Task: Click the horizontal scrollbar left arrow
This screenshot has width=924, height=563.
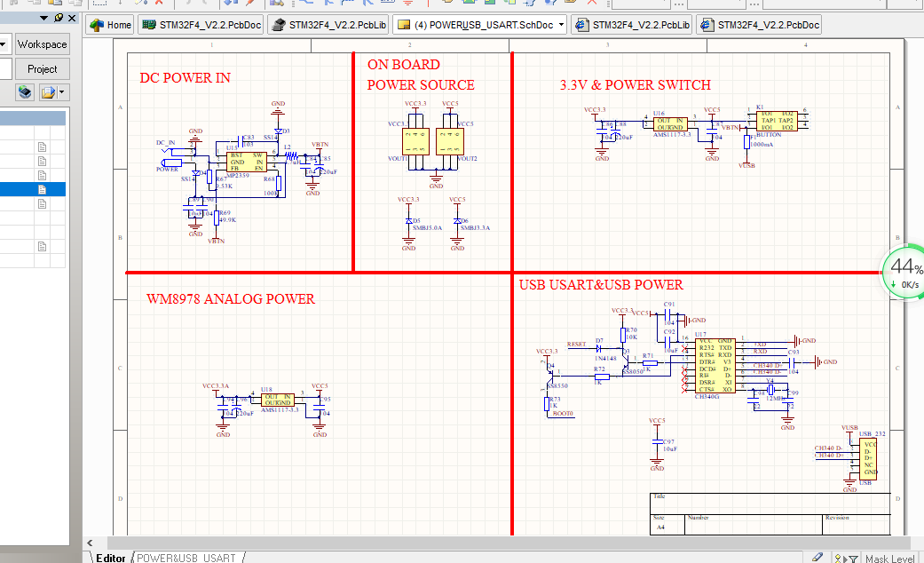Action: 90,543
